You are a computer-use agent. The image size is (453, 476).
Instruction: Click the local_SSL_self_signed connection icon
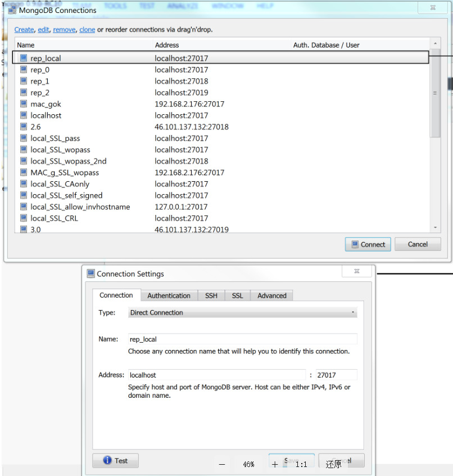(24, 195)
